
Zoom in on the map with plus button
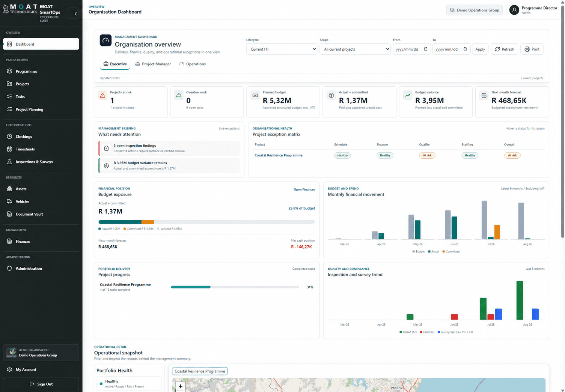[181, 386]
